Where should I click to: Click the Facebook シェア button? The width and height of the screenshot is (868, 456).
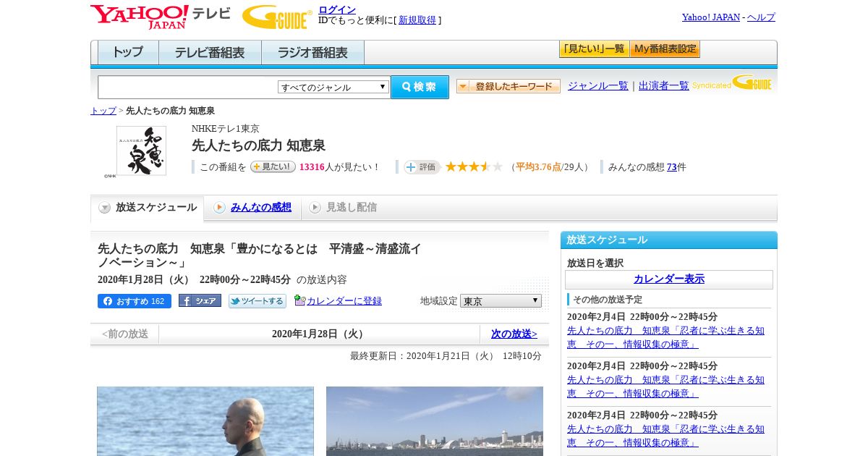pos(200,301)
